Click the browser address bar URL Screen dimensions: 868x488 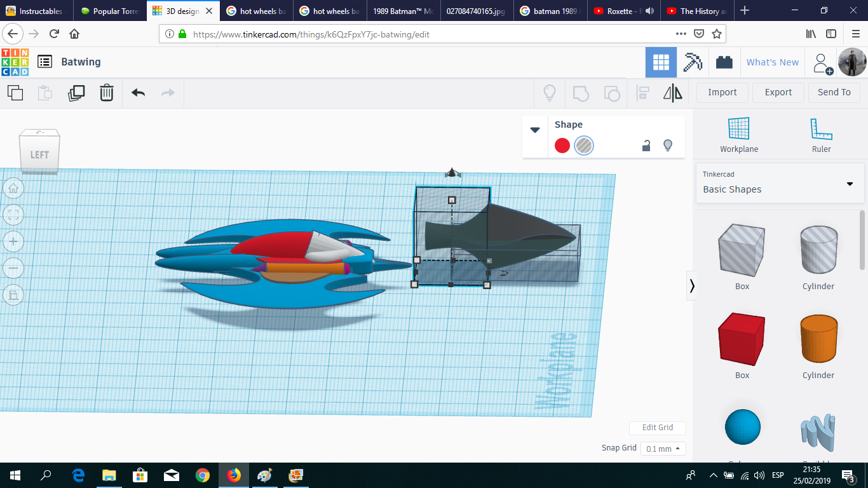tap(311, 34)
